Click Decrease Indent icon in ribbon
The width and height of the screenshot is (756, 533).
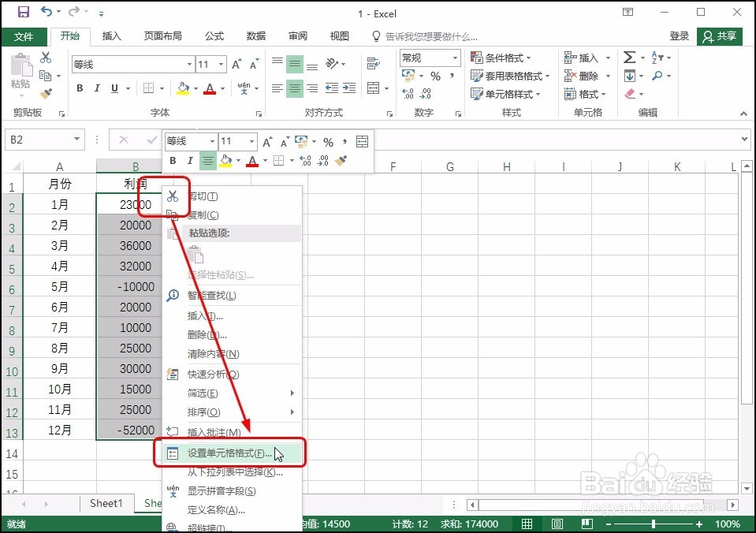[332, 88]
